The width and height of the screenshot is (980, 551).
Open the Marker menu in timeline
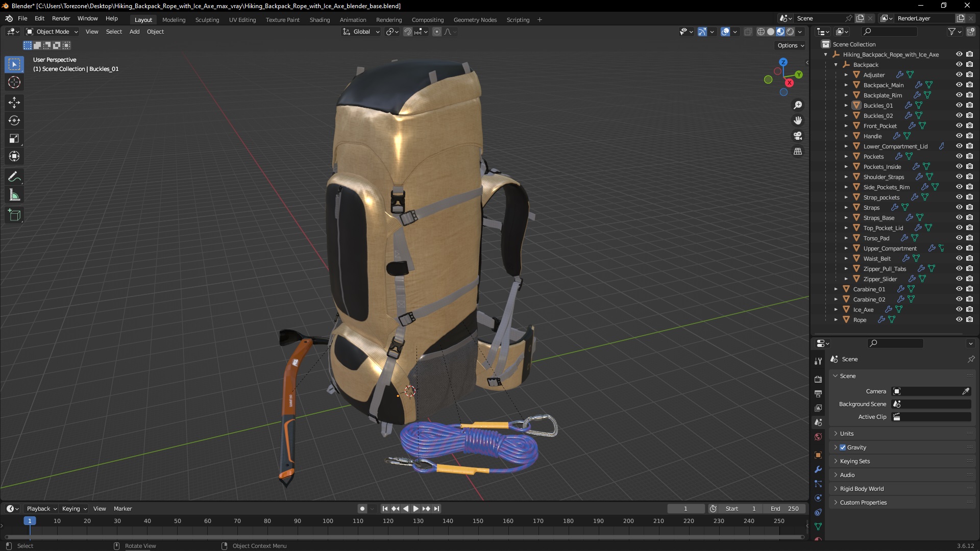[122, 509]
